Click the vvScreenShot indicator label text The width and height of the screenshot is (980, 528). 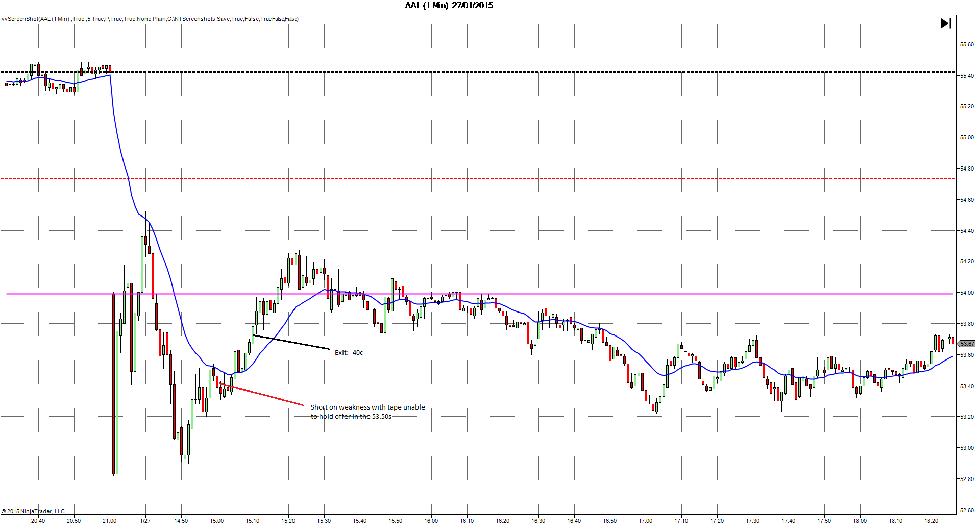[x=150, y=19]
